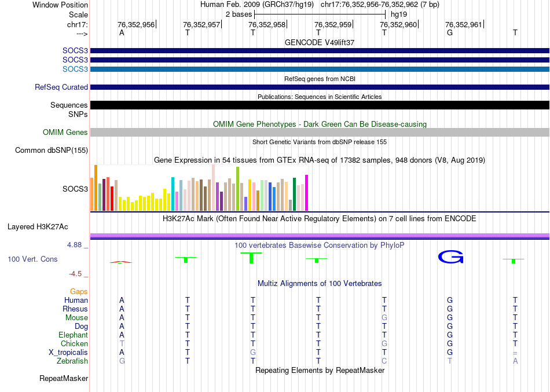Open Short Genetic Variants from dbSNP title

(320, 142)
